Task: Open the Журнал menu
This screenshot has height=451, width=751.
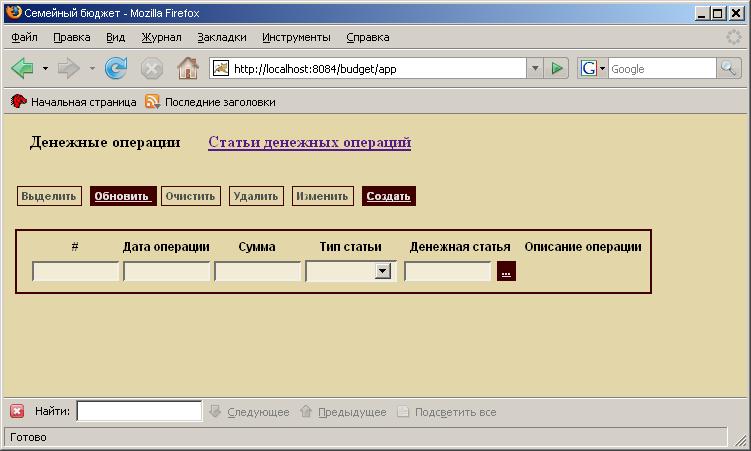Action: [161, 37]
